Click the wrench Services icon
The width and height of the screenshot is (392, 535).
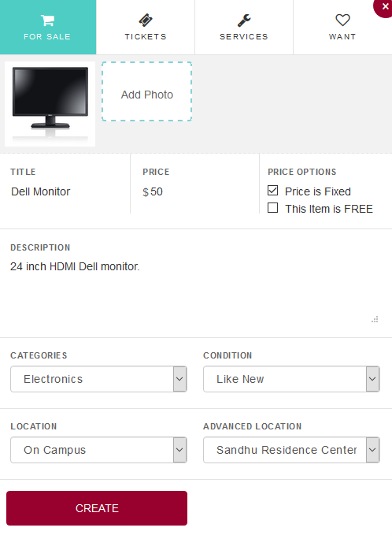click(244, 20)
